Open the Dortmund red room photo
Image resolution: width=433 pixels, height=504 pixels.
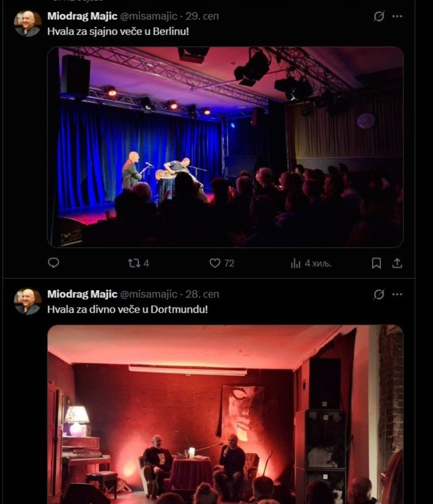225,414
